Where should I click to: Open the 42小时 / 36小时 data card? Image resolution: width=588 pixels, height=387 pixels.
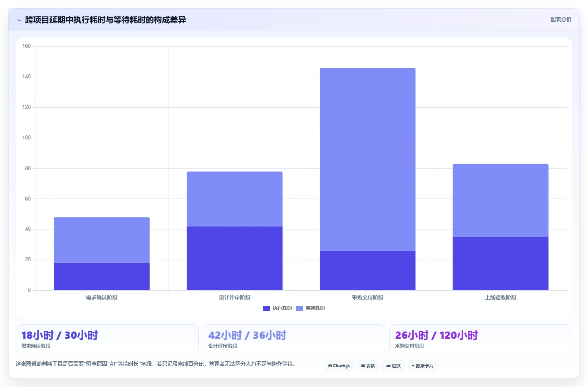coord(294,339)
